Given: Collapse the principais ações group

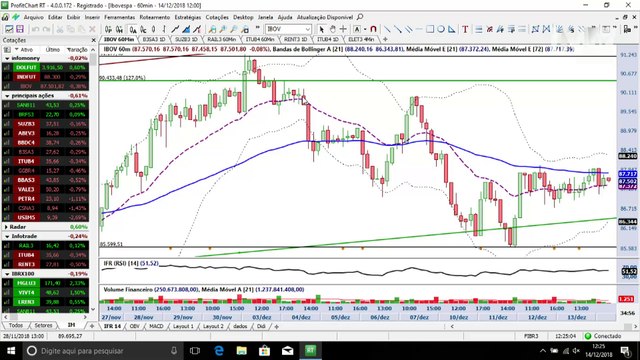Looking at the screenshot, I should point(7,96).
